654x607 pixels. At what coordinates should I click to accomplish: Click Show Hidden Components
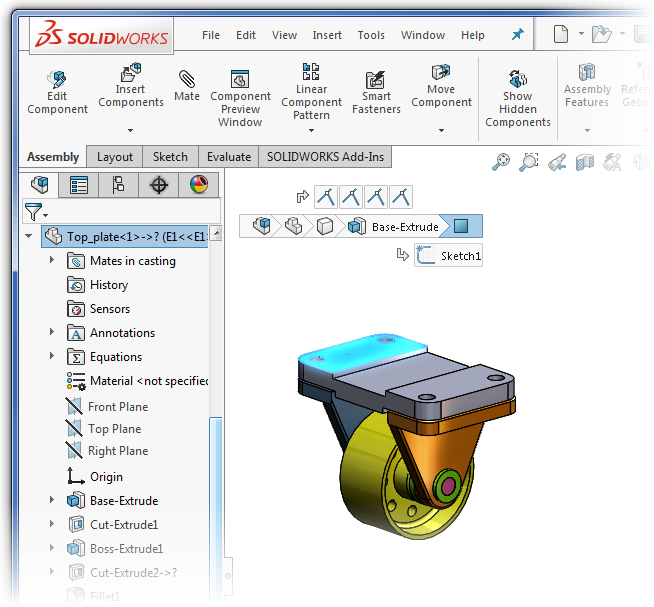(518, 98)
